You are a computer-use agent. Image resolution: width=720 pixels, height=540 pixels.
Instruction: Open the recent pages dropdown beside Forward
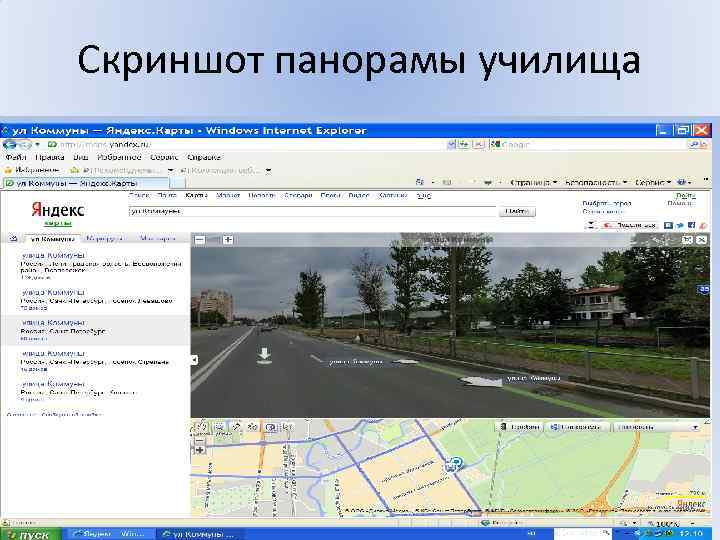(38, 145)
